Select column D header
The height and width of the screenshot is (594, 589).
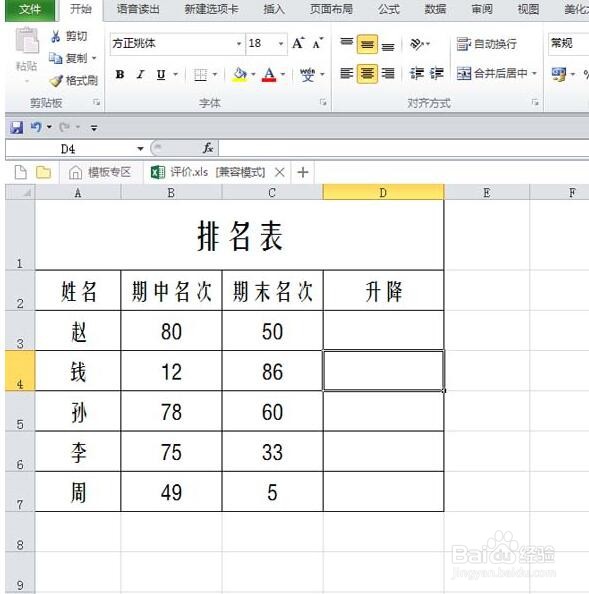(x=383, y=192)
